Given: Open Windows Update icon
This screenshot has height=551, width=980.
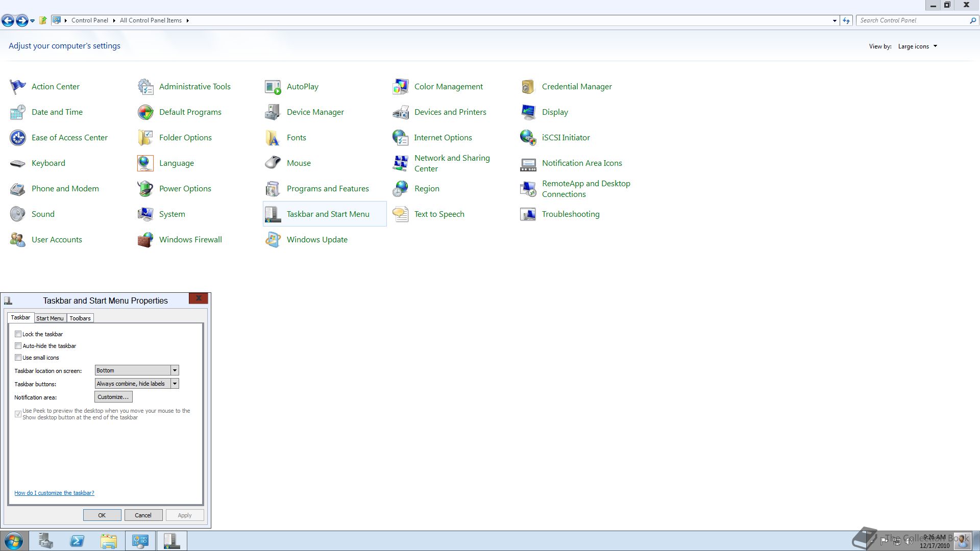Looking at the screenshot, I should (x=273, y=240).
